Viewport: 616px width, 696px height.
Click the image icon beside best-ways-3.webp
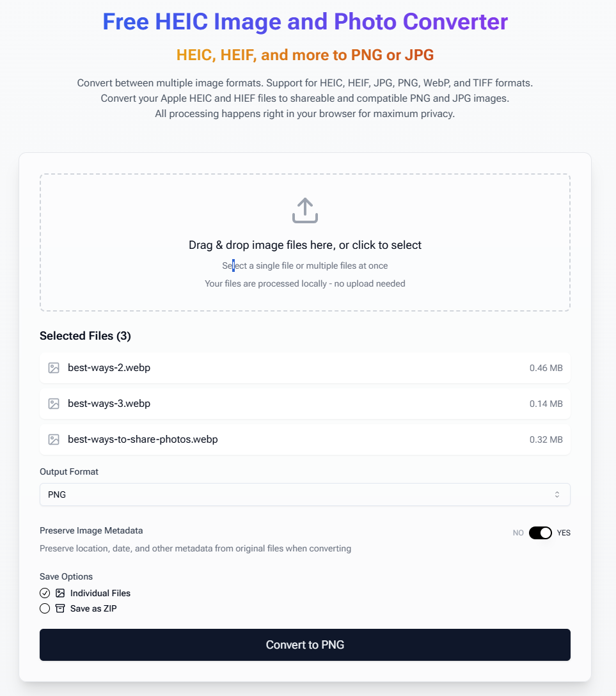pos(54,404)
